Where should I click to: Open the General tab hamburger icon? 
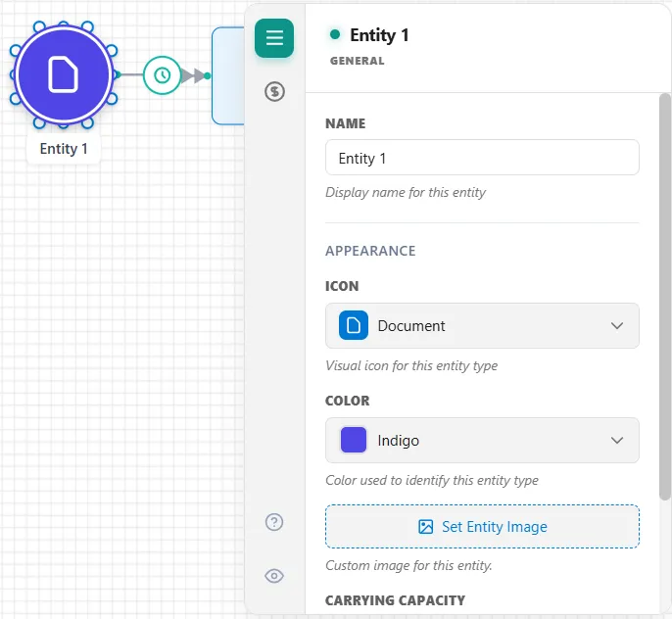274,38
